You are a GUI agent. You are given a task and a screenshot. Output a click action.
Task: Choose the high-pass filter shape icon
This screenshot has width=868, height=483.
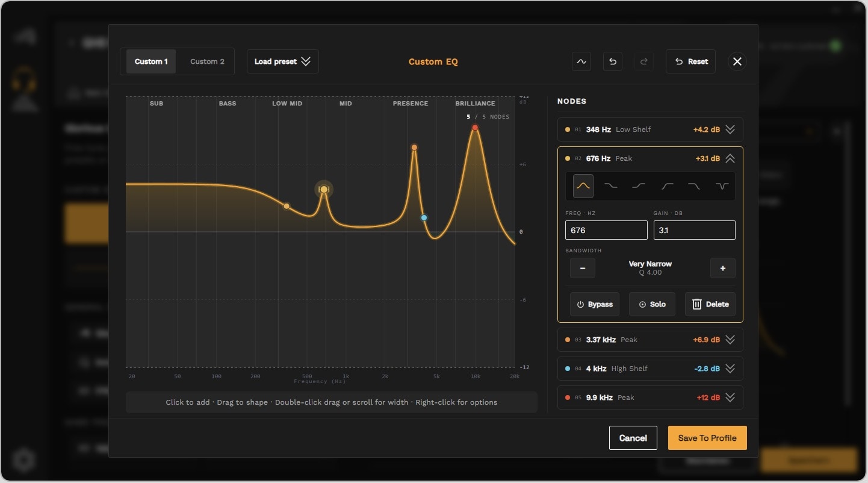pos(667,186)
